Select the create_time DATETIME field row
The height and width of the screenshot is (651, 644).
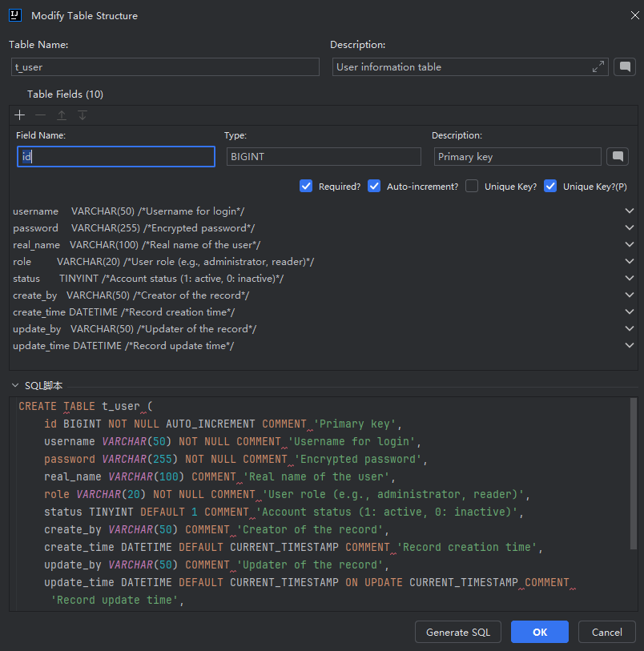(x=124, y=312)
